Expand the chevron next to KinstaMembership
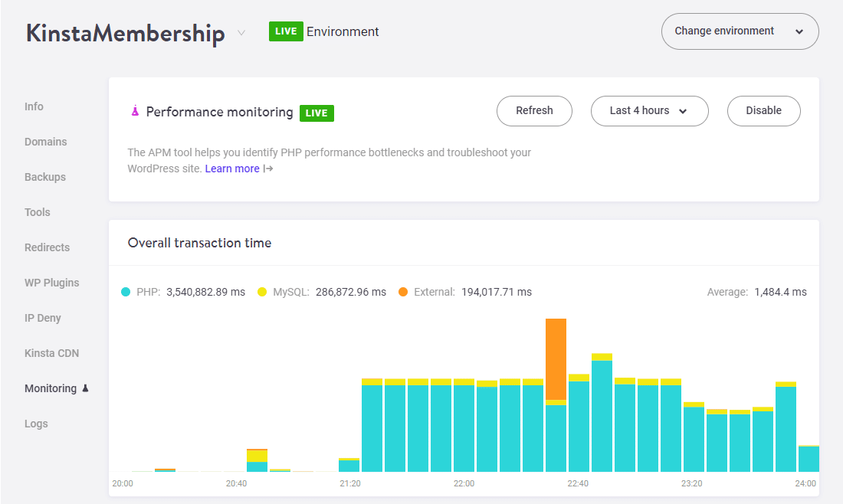This screenshot has width=843, height=504. click(x=241, y=32)
